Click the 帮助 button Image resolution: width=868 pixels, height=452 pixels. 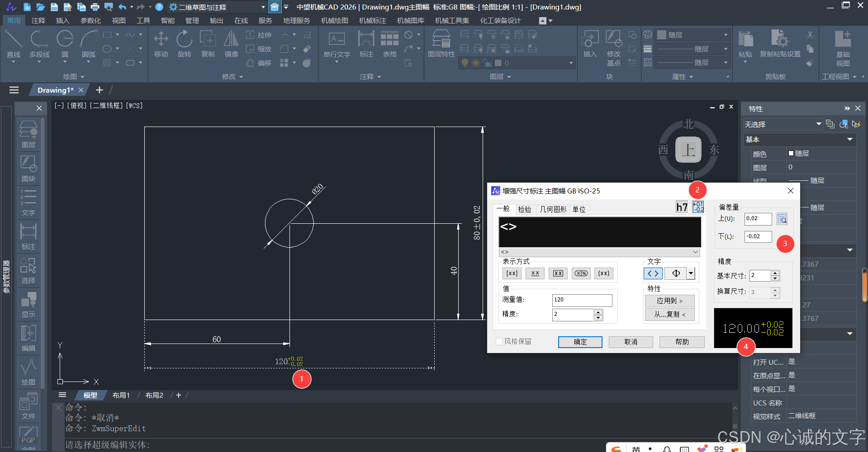pyautogui.click(x=682, y=342)
